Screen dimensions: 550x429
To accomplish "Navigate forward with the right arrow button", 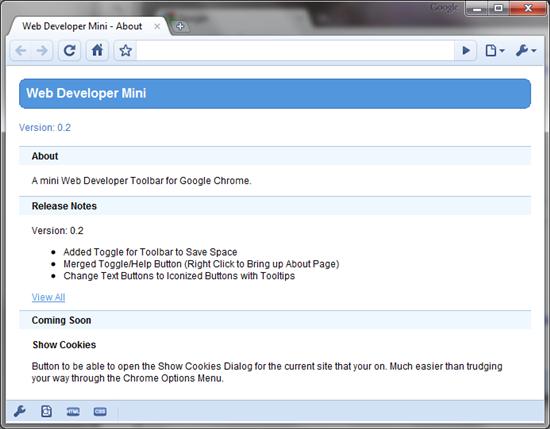I will click(42, 51).
